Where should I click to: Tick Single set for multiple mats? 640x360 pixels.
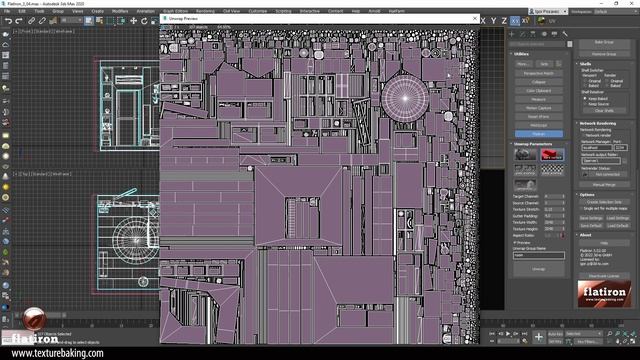[x=582, y=209]
